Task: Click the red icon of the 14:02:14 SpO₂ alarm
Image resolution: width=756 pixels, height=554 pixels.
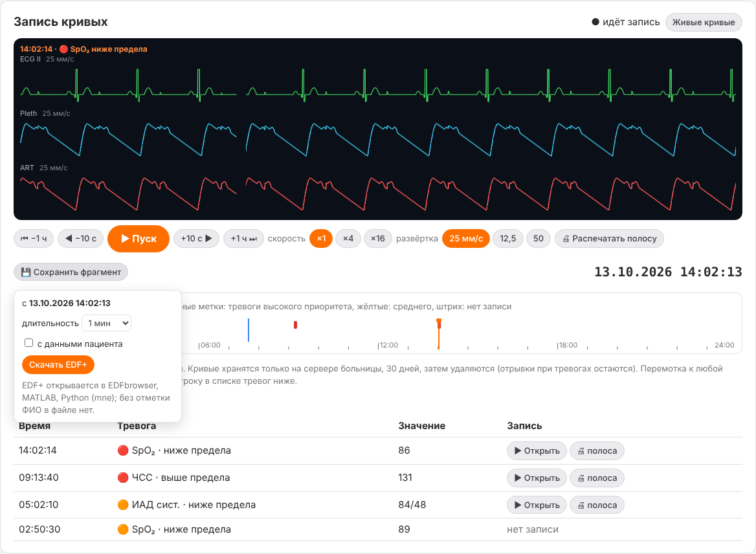Action: 123,450
